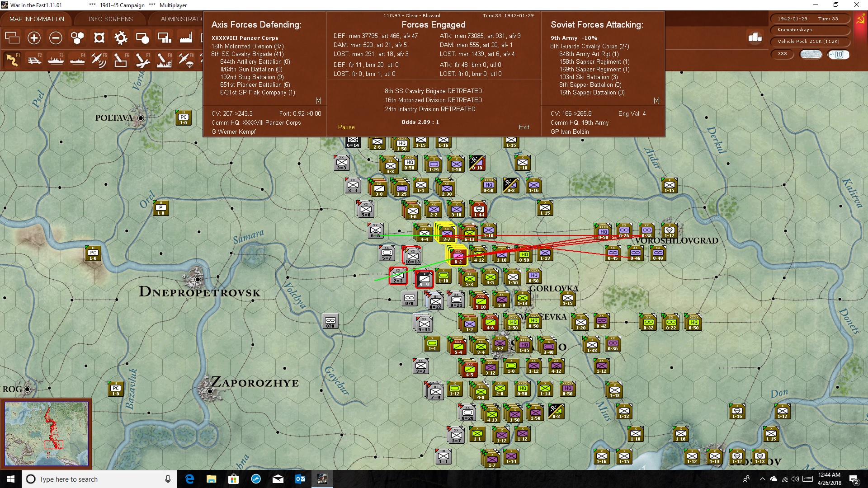Click the square-with-corner-circles toolbar icon
Image resolution: width=868 pixels, height=488 pixels.
tap(99, 38)
